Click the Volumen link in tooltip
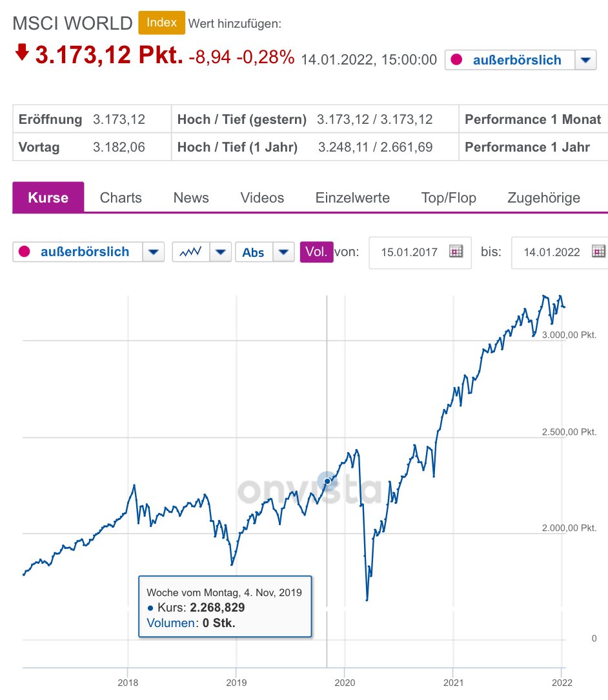608x700 pixels. click(171, 623)
